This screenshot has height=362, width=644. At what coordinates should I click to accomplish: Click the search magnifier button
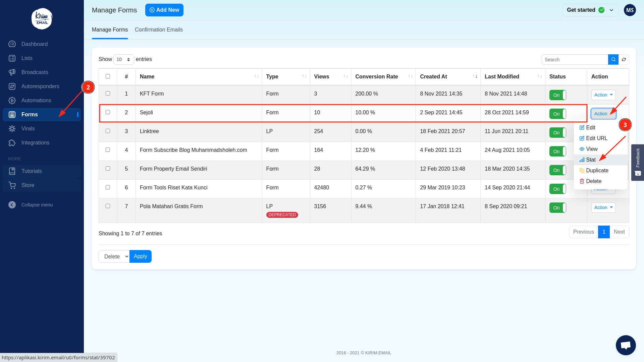click(613, 59)
